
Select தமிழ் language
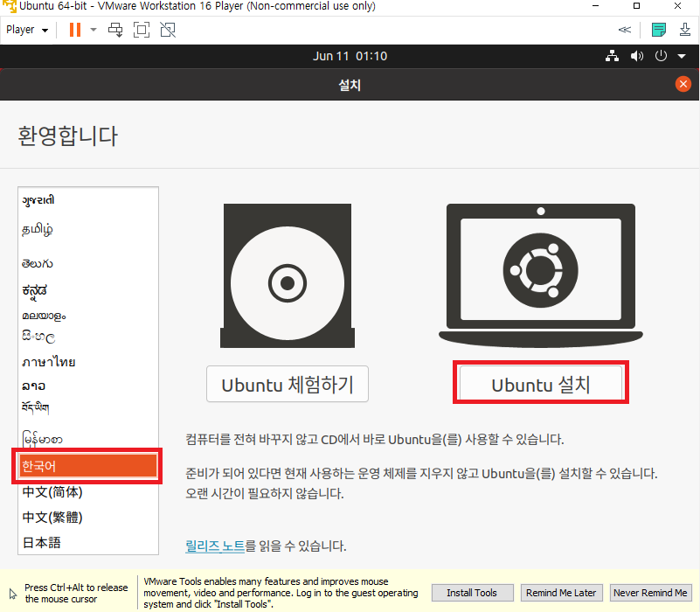pyautogui.click(x=88, y=230)
